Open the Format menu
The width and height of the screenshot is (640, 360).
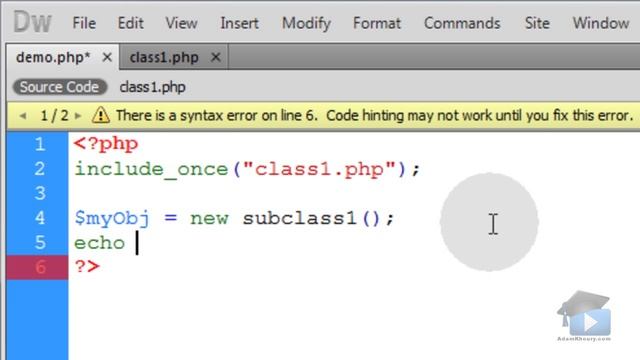tap(377, 23)
